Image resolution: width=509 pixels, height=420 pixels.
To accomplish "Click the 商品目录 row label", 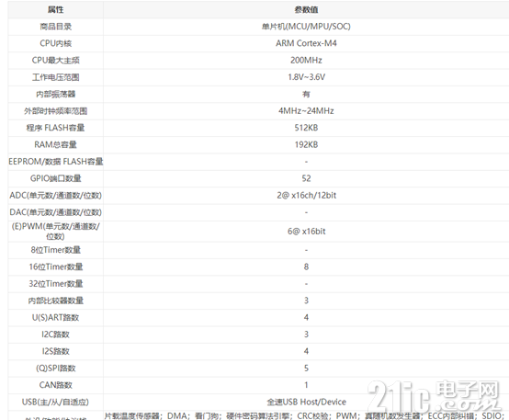I will coord(55,27).
